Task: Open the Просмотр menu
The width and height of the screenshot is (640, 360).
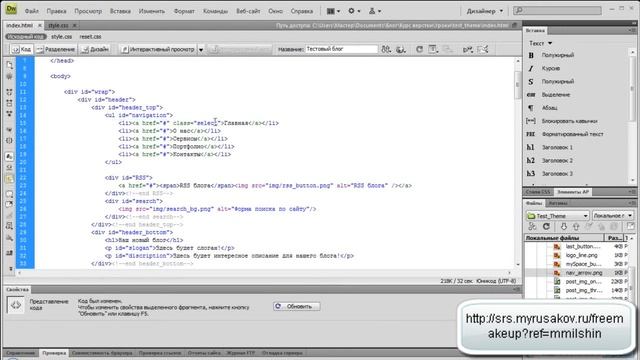Action: [x=88, y=11]
